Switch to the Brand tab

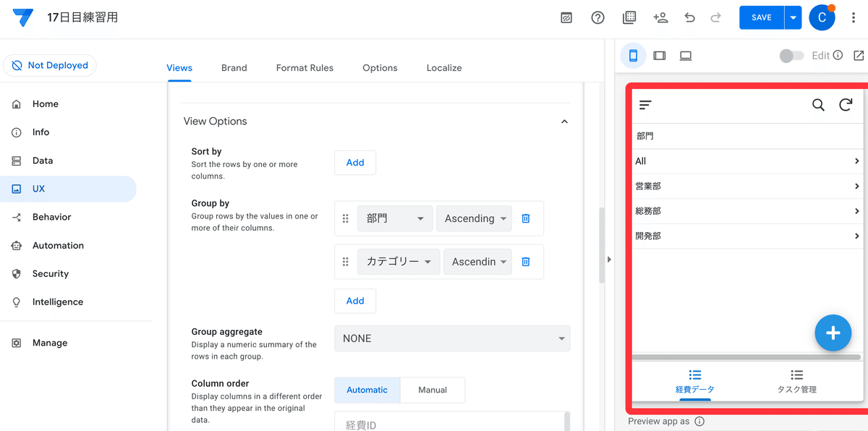click(234, 67)
